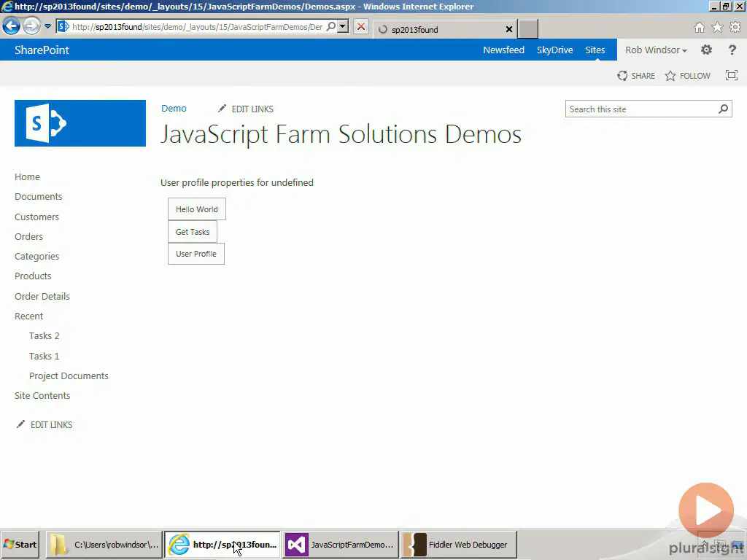This screenshot has width=747, height=560.
Task: Open Categories in the left navigation
Action: tap(36, 256)
